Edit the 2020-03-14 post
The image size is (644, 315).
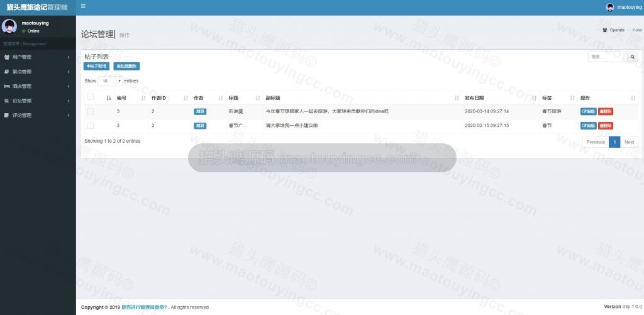[588, 111]
